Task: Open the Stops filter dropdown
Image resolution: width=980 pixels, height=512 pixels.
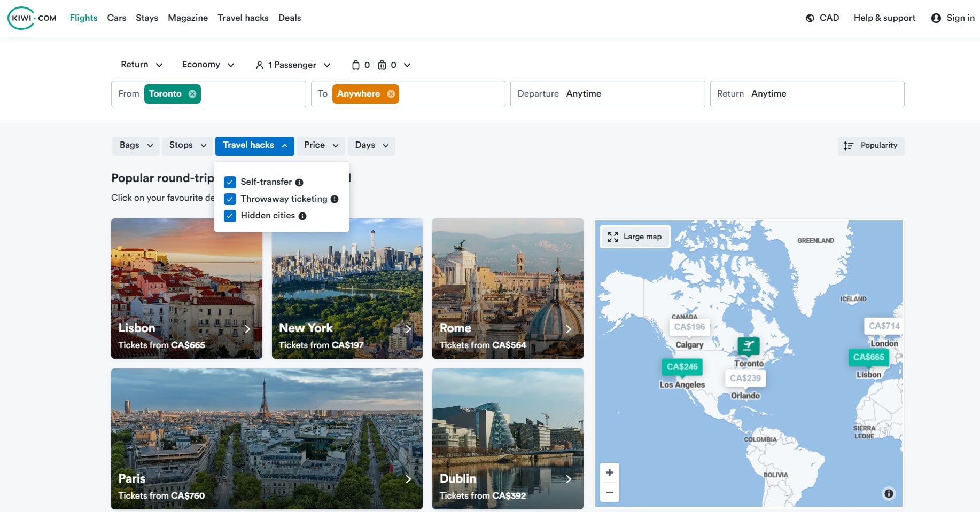Action: click(x=186, y=145)
